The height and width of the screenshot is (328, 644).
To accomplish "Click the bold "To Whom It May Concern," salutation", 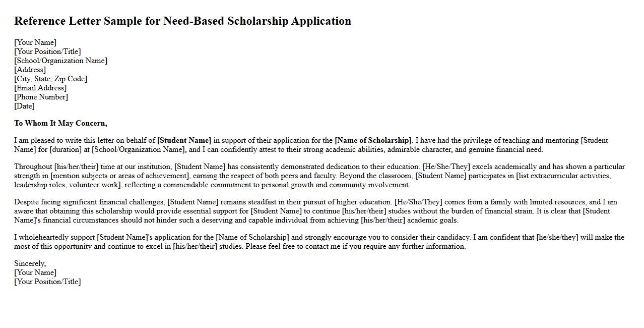I will 60,123.
